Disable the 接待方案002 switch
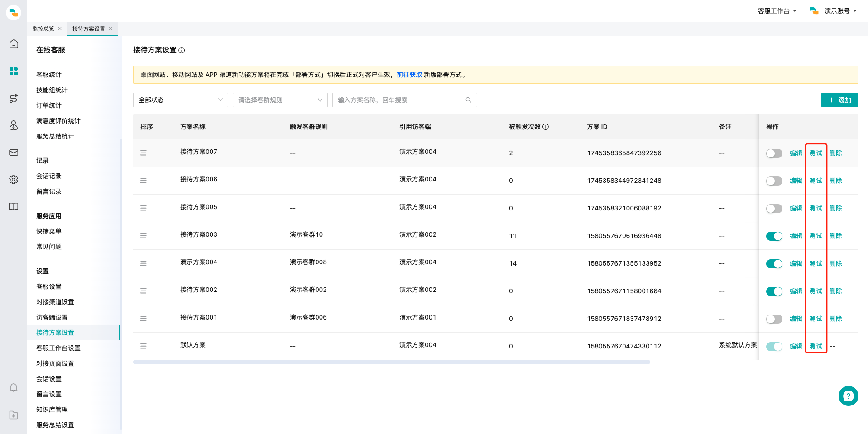The height and width of the screenshot is (434, 868). 774,291
